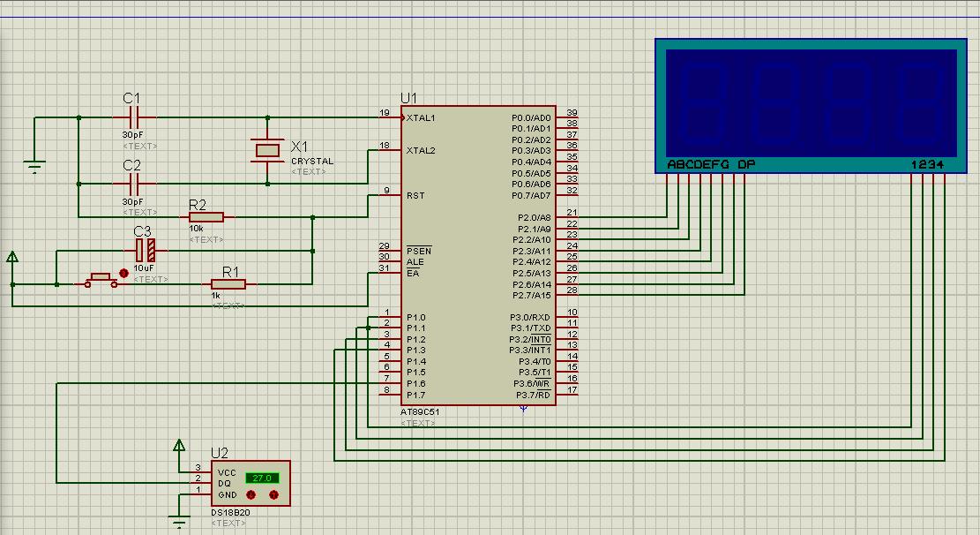This screenshot has width=980, height=535.
Task: Select capacitor C1 symbol
Action: point(132,117)
